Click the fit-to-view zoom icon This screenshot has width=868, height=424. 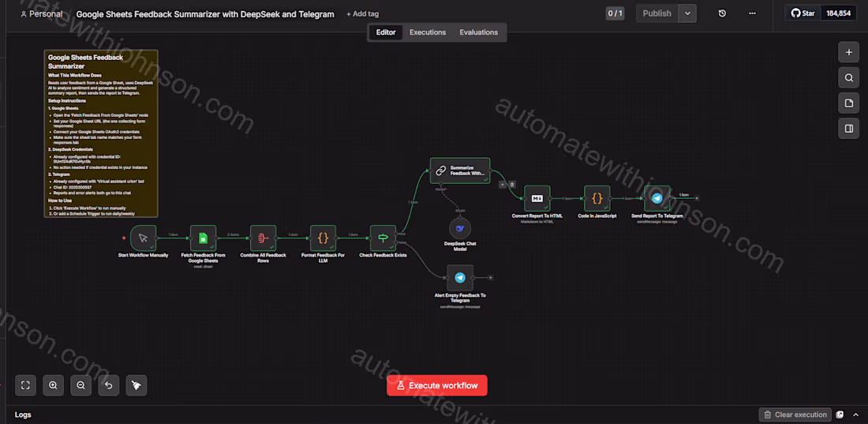click(25, 385)
